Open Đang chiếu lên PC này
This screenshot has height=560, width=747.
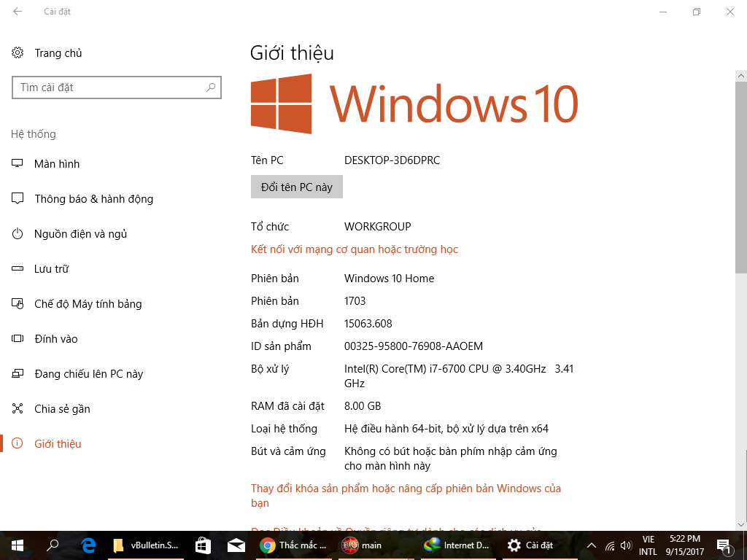[88, 374]
